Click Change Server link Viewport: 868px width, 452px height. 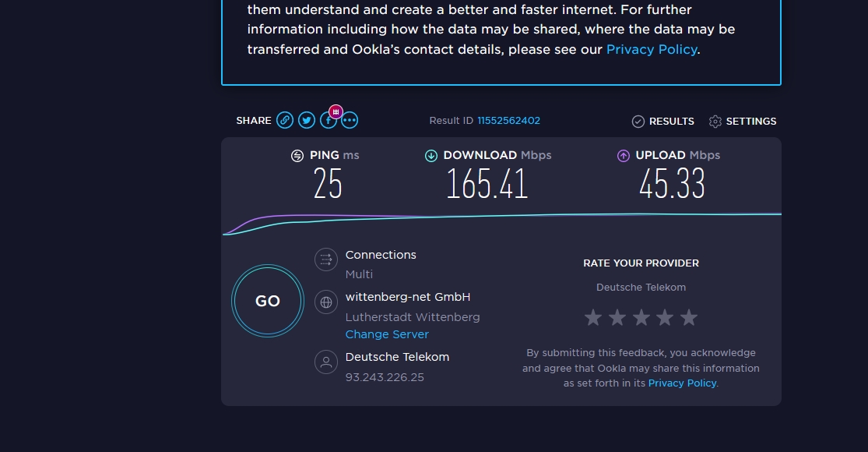[x=387, y=334]
